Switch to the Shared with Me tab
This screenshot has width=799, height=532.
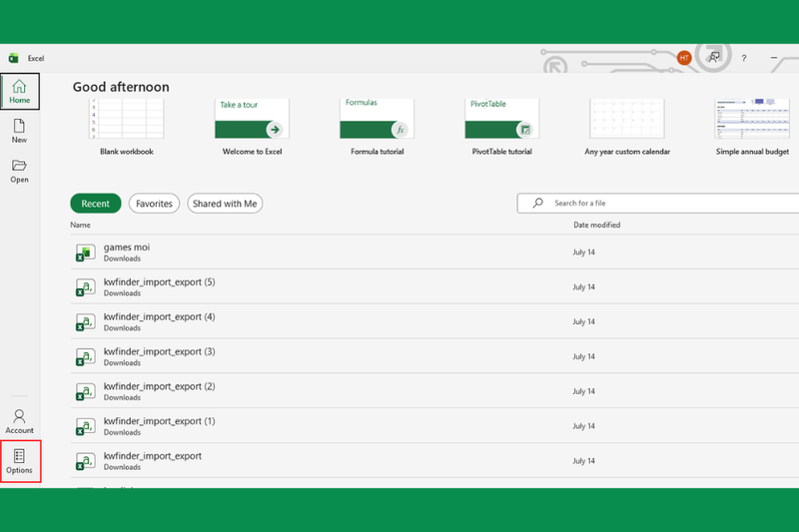pyautogui.click(x=225, y=204)
